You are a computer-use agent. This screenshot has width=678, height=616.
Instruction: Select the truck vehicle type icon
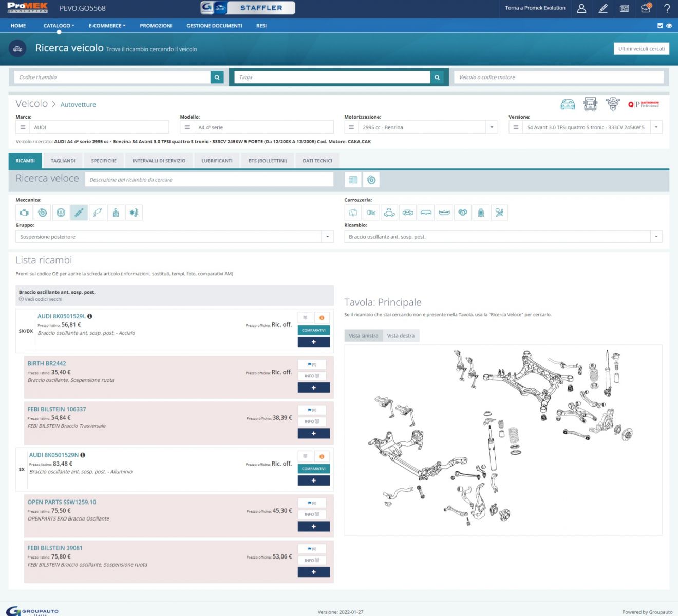[x=590, y=104]
